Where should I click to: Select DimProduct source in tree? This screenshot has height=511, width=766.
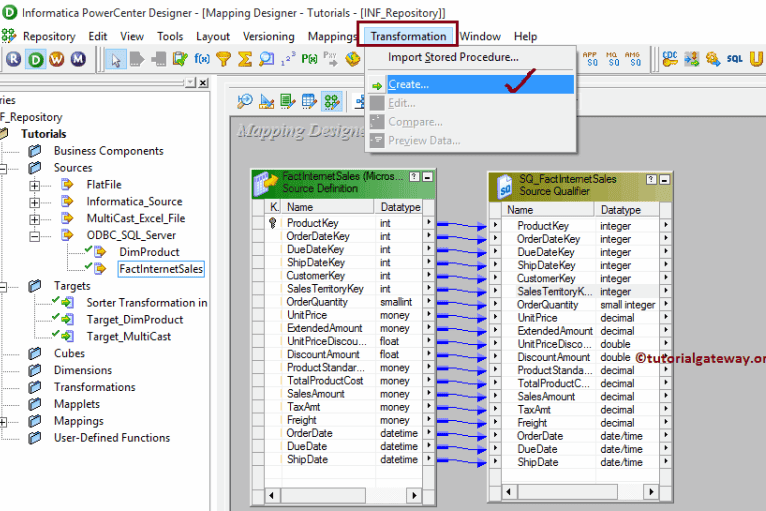pyautogui.click(x=149, y=252)
